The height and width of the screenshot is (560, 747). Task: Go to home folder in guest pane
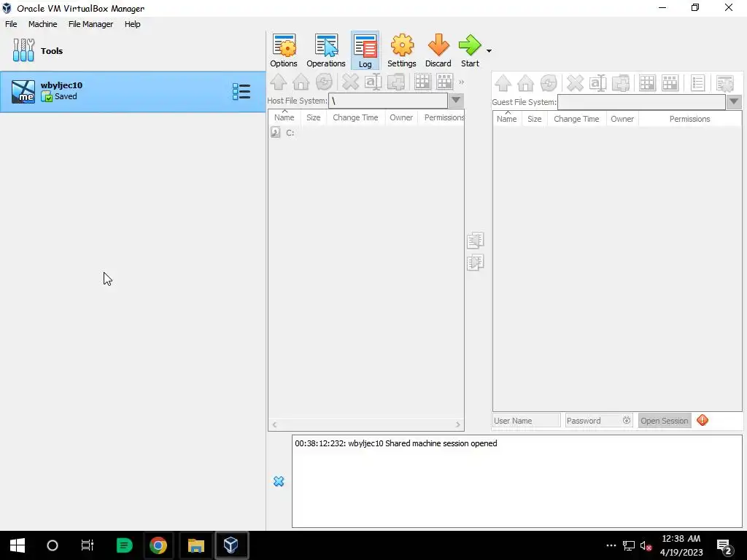point(525,83)
